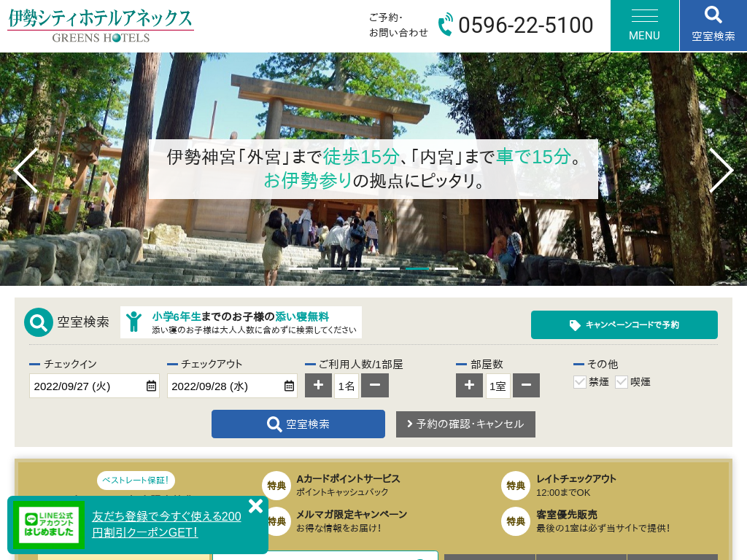Image resolution: width=747 pixels, height=560 pixels.
Task: Open the 友だち登録 200円割引クーポン link
Action: [166, 524]
